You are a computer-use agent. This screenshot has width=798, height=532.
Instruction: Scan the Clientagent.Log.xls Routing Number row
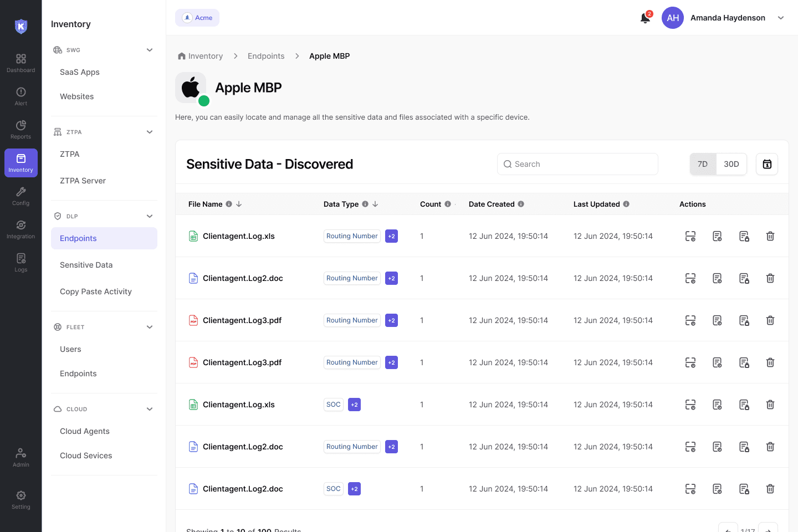click(x=690, y=236)
